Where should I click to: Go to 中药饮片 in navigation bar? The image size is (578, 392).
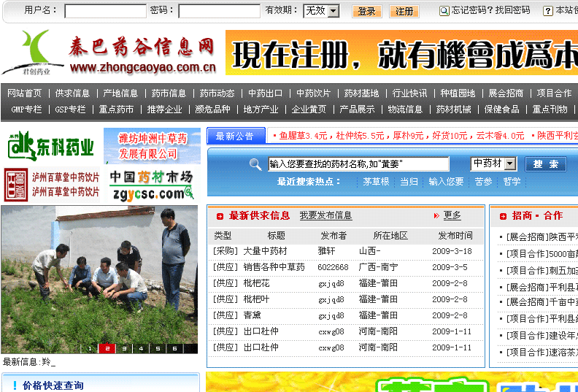[x=313, y=93]
